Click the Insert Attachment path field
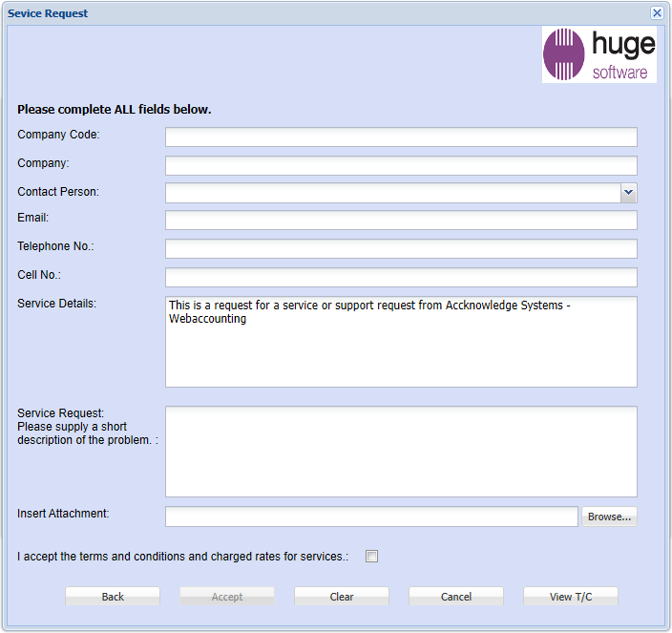The width and height of the screenshot is (672, 633). pos(371,517)
